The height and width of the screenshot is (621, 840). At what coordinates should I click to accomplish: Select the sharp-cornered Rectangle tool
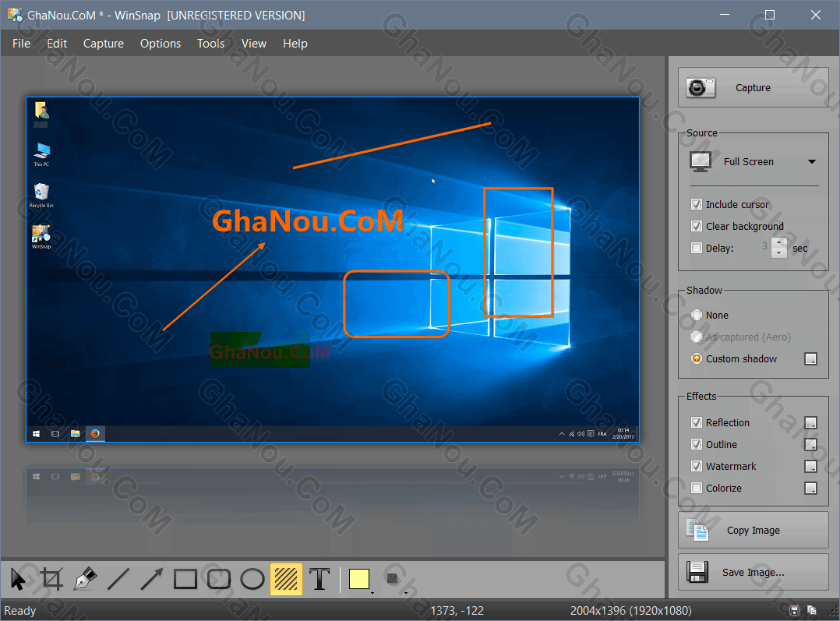[x=185, y=579]
